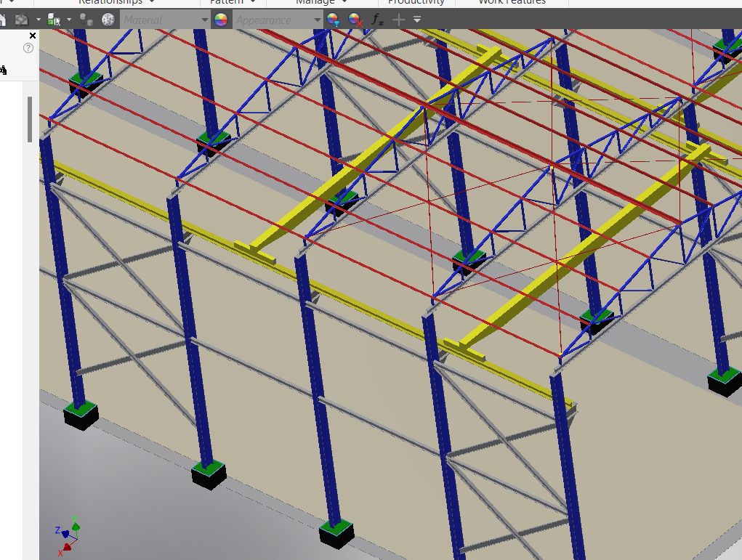Click the Clear appearance overrides icon
This screenshot has width=742, height=560.
(x=355, y=20)
